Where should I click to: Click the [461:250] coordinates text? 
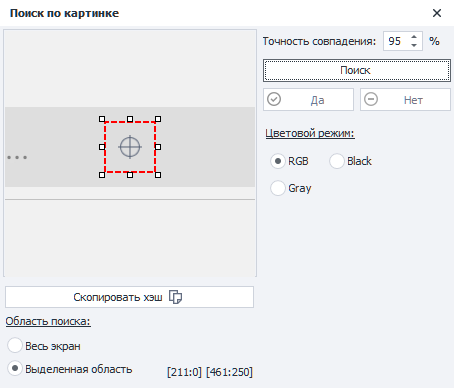click(229, 372)
